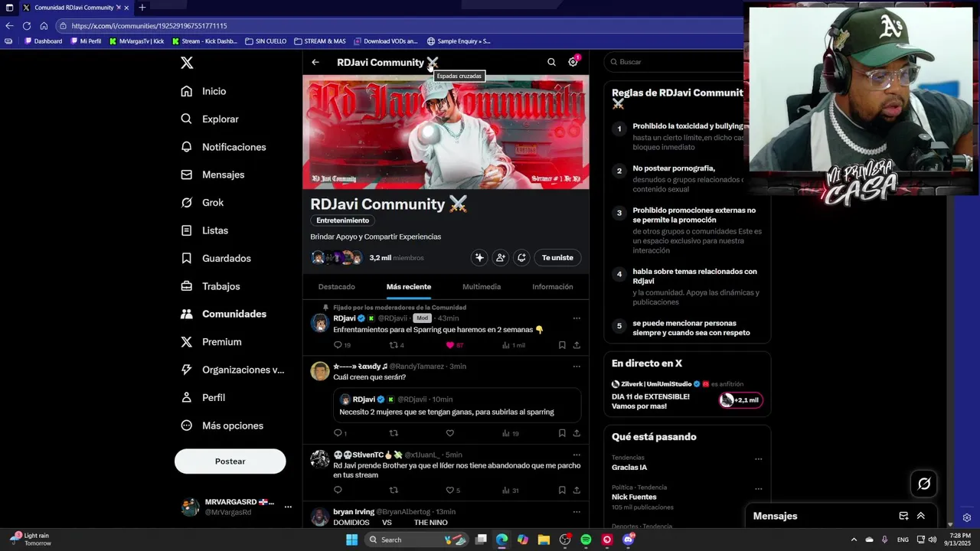
Task: Open the X logo home link
Action: (x=187, y=63)
